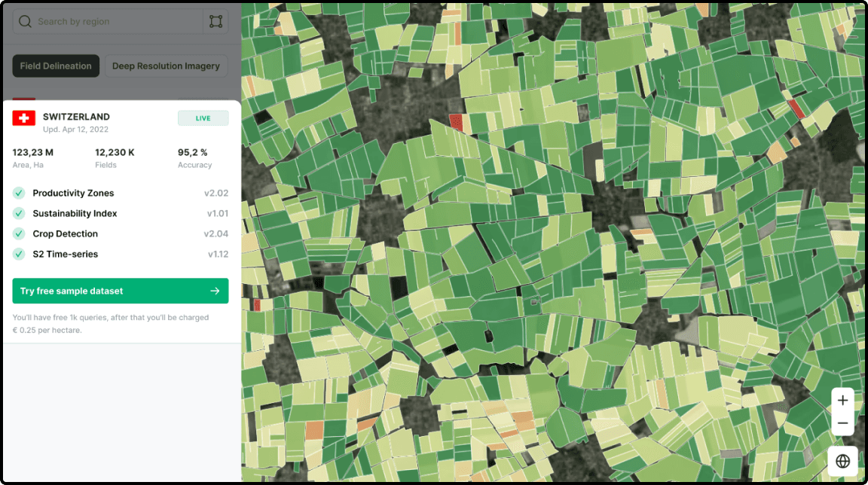Select the S2 Time-series label
Screen dimensions: 868x485
pyautogui.click(x=66, y=255)
